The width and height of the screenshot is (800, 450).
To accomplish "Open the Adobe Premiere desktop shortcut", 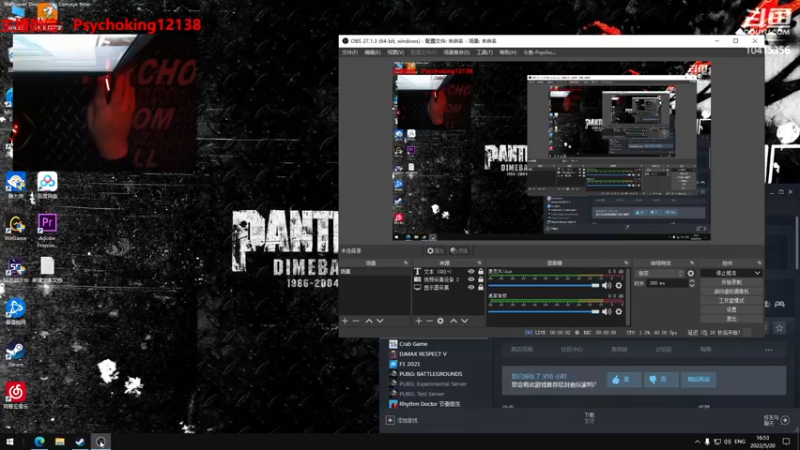I will tap(47, 230).
